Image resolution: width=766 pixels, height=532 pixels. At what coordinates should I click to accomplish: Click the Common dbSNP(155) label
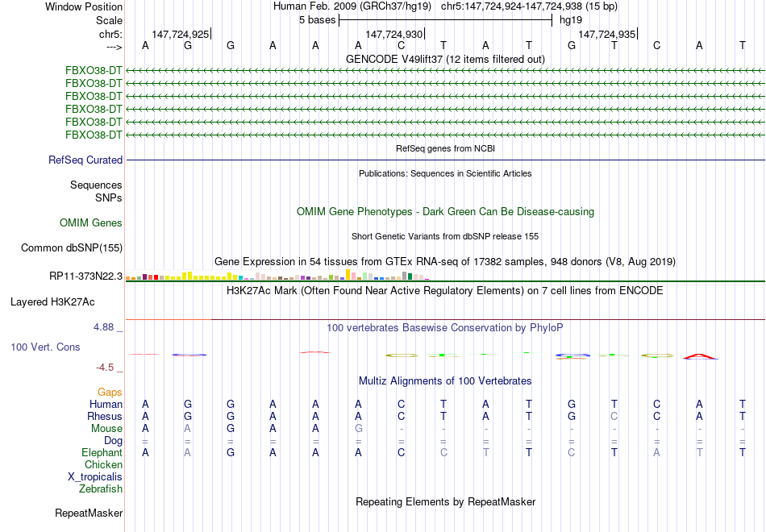click(x=72, y=248)
